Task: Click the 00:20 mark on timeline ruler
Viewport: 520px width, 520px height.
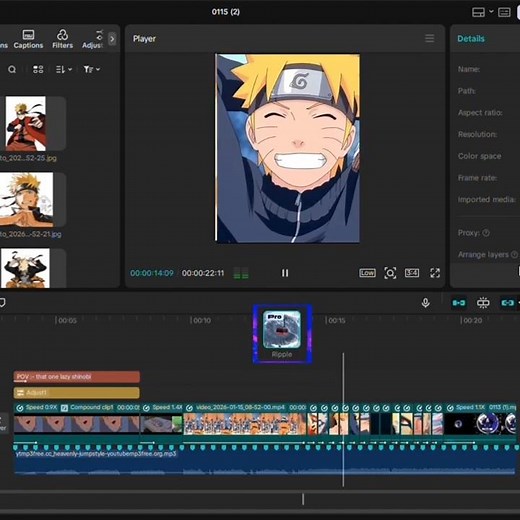Action: coord(471,320)
